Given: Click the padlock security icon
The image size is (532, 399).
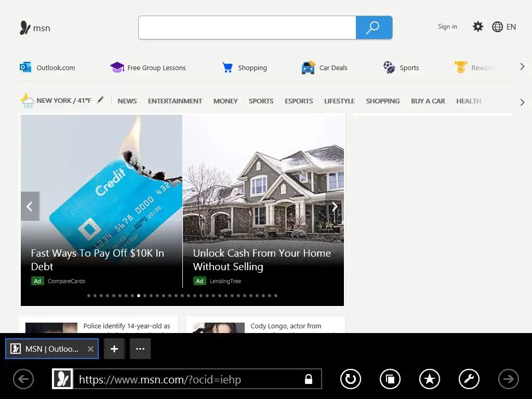Looking at the screenshot, I should pos(309,379).
